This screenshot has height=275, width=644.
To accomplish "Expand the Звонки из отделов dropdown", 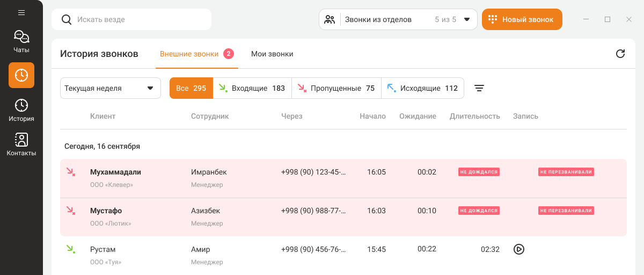I will (398, 19).
